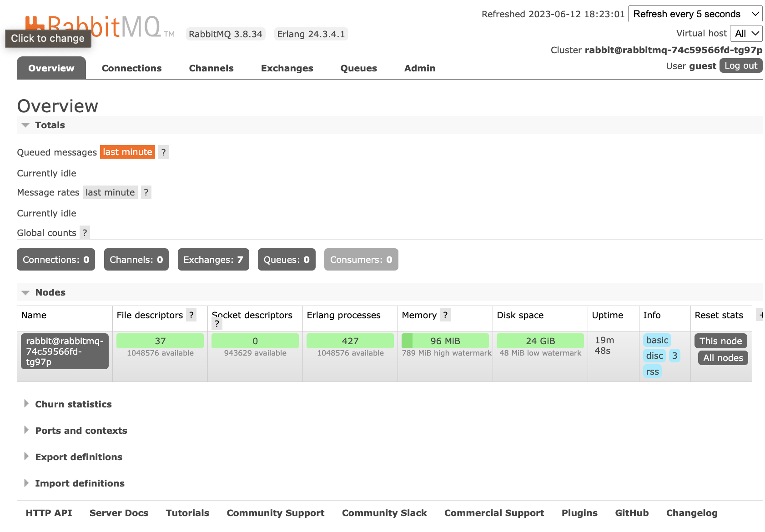Open the GitHub link
The image size is (765, 532).
tap(632, 513)
